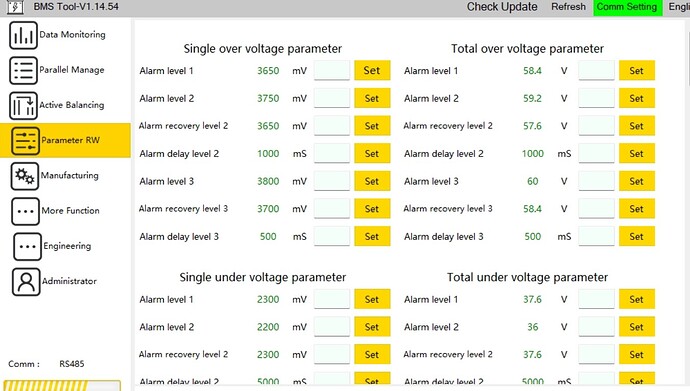Image resolution: width=690 pixels, height=391 pixels.
Task: Set total under voltage Alarm recovery level 2
Action: coord(637,354)
